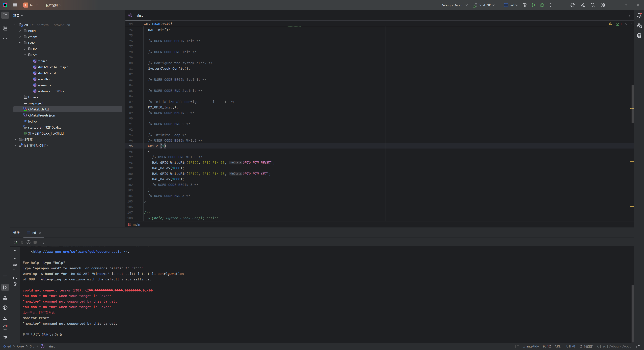Expand the cmake folder
The width and height of the screenshot is (644, 350).
point(20,37)
